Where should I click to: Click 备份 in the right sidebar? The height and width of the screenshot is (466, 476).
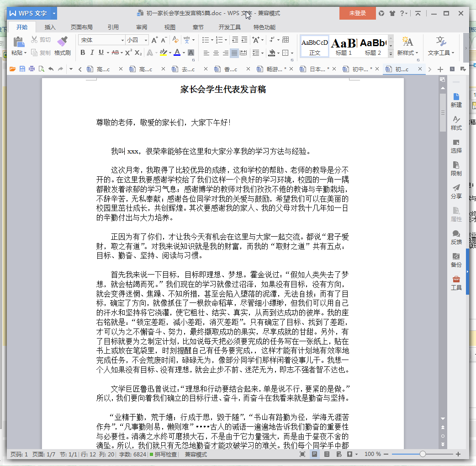456,260
